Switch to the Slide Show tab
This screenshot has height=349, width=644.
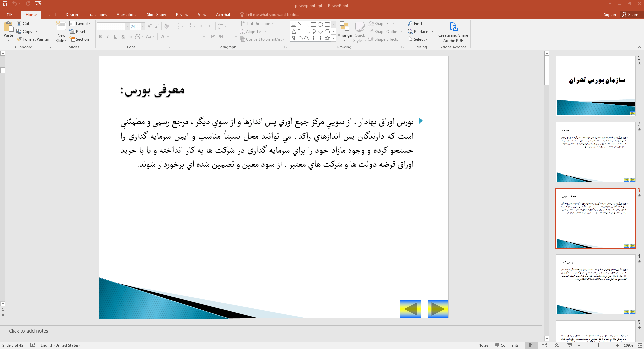(x=156, y=15)
